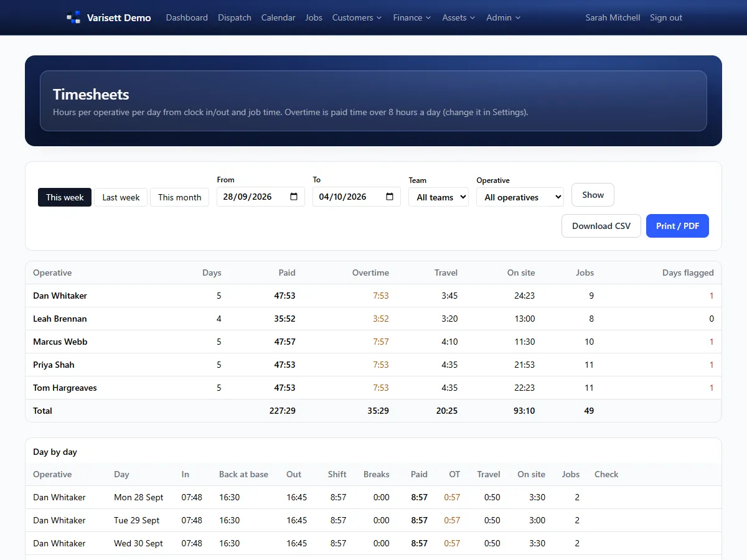Click Tue 29 Sept on site value 3:00

click(x=537, y=520)
